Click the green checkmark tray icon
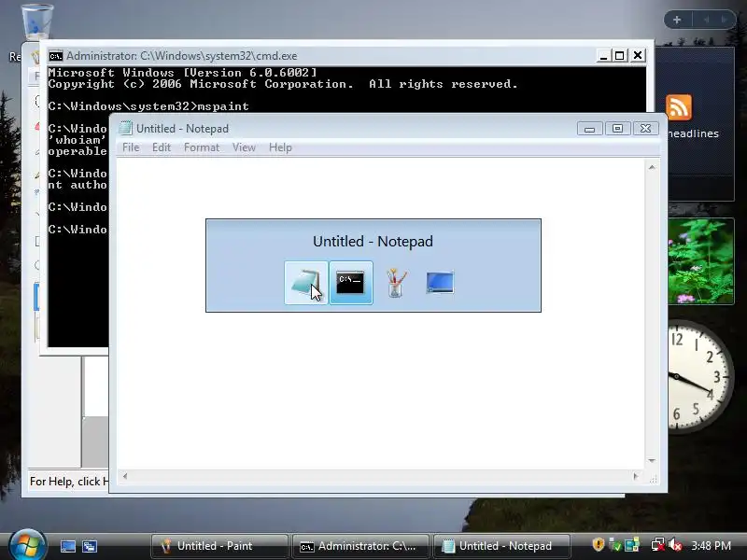The height and width of the screenshot is (560, 747). click(x=615, y=545)
